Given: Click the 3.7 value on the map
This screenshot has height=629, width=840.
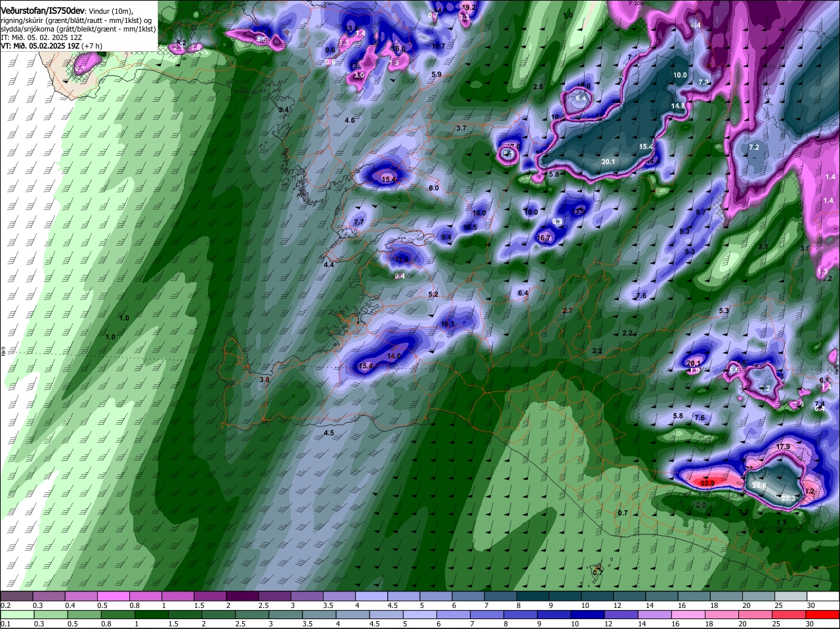Looking at the screenshot, I should click(461, 128).
